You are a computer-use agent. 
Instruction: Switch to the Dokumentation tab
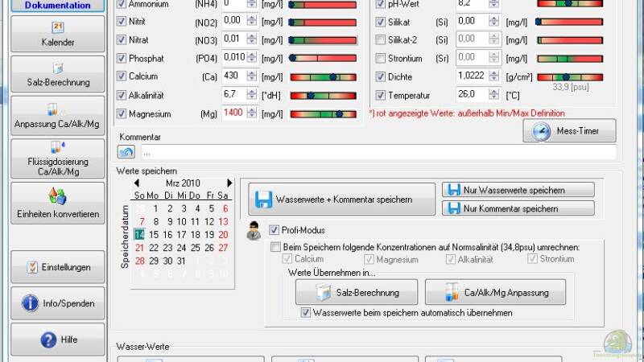click(57, 6)
